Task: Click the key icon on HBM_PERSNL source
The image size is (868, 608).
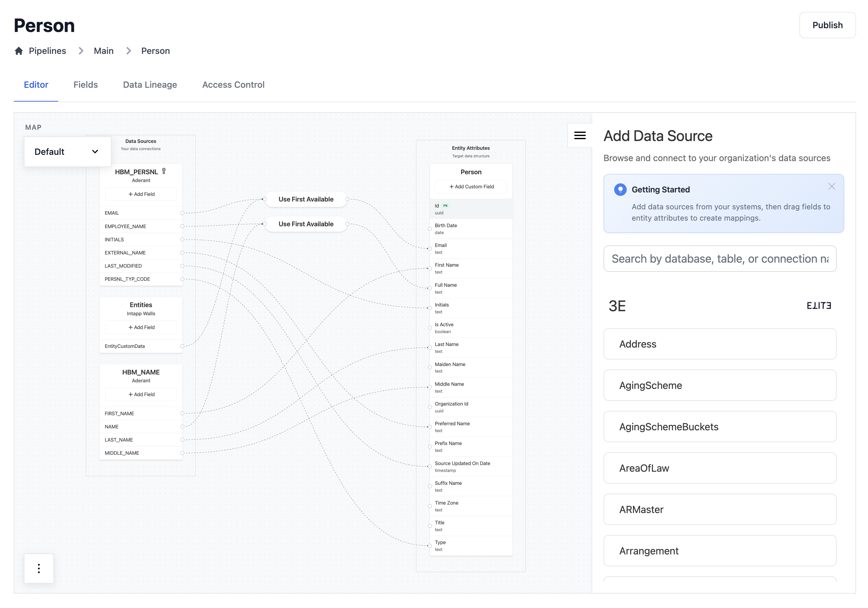Action: (x=163, y=171)
